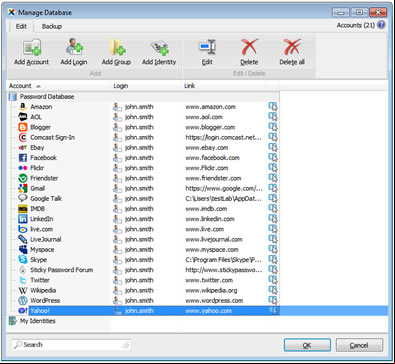The image size is (395, 364).
Task: Click the launch icon in the Skype row
Action: (273, 259)
